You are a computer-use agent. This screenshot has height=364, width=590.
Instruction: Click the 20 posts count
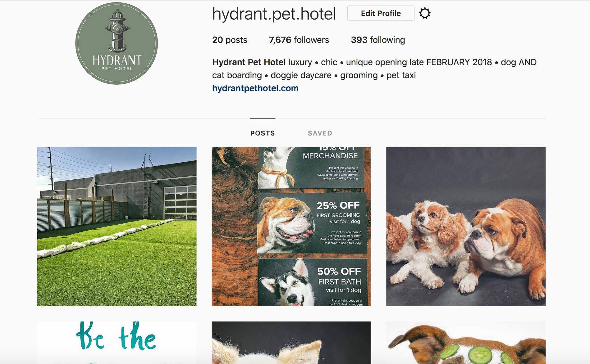[x=230, y=40]
